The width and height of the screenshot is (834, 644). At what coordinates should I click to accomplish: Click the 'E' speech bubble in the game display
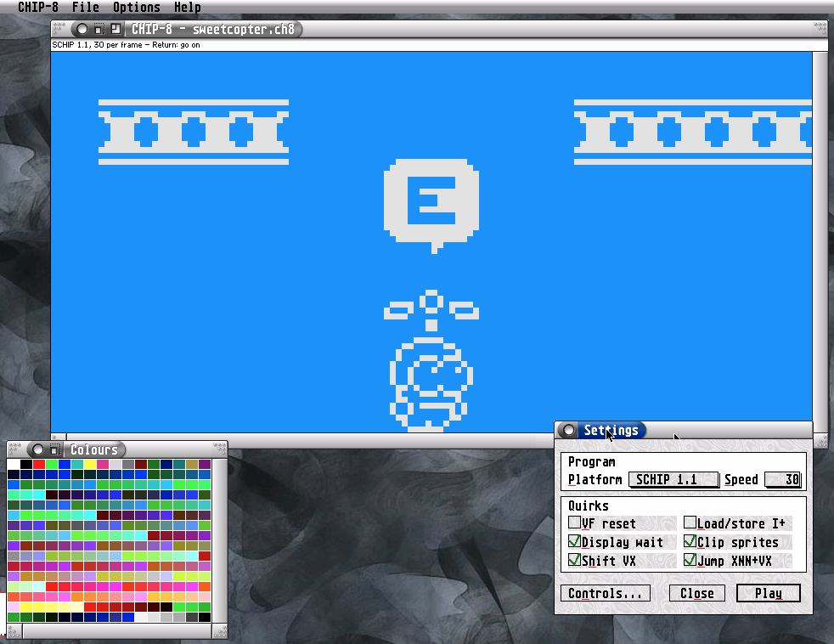click(x=431, y=206)
